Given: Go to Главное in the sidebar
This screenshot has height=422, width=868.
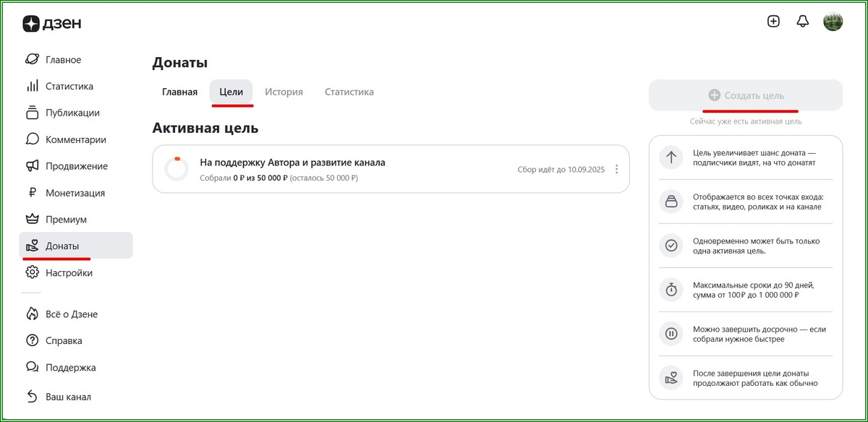Looking at the screenshot, I should [x=76, y=59].
